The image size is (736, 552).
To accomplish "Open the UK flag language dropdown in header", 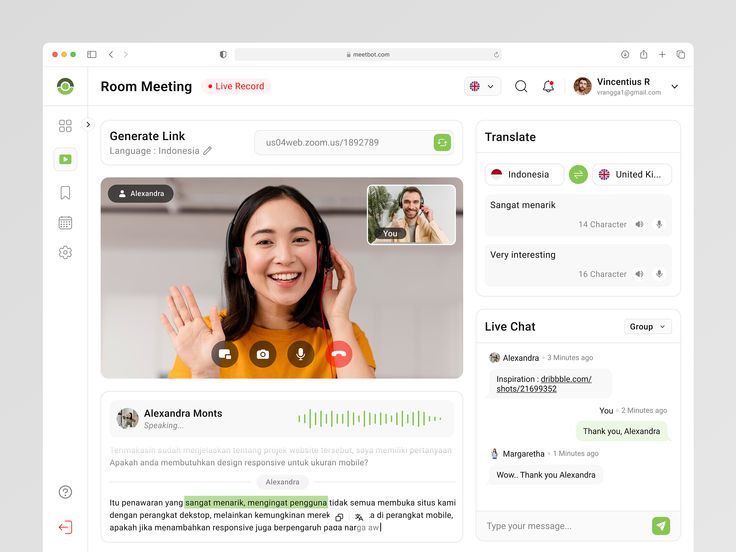I will point(482,87).
